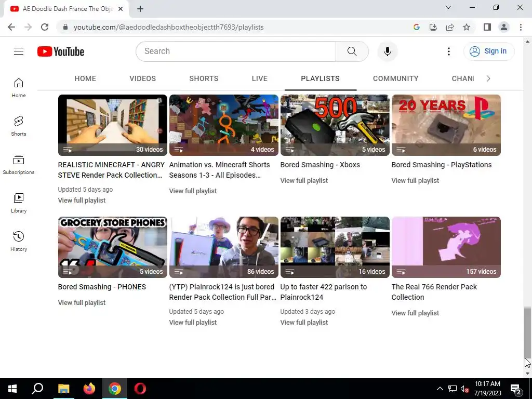Switch to the SHORTS channel tab
532x399 pixels.
tap(204, 79)
